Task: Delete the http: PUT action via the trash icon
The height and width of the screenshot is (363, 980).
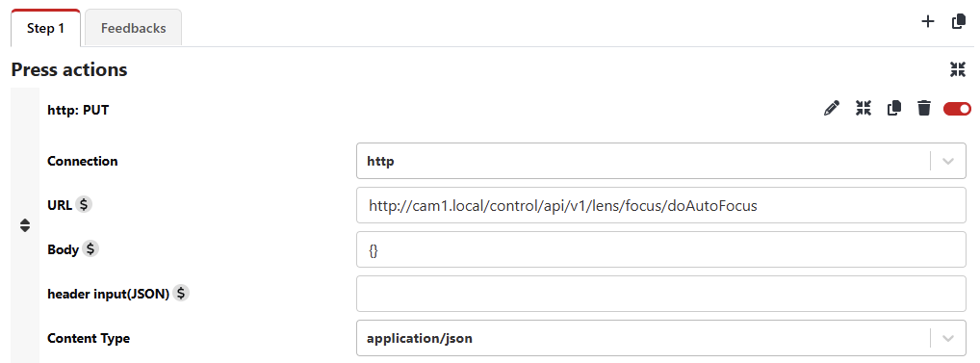Action: click(924, 108)
